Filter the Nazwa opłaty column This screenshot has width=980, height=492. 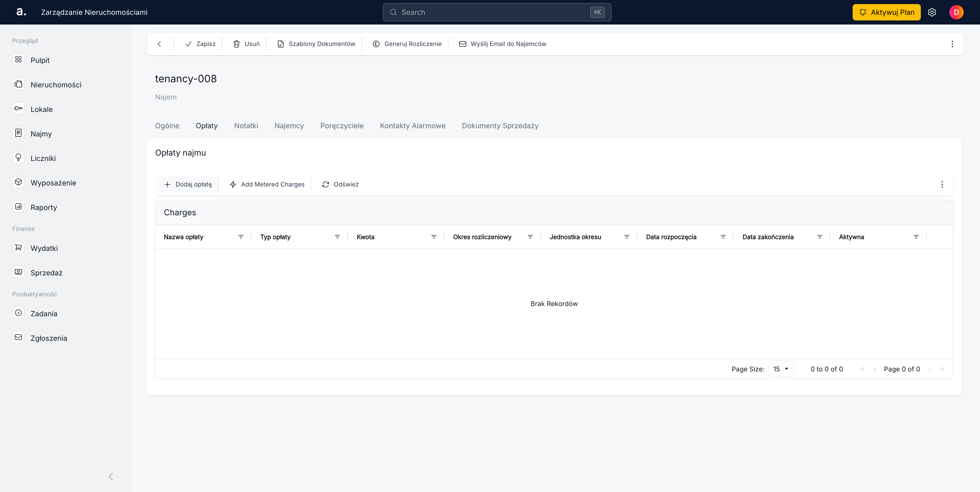pos(241,237)
